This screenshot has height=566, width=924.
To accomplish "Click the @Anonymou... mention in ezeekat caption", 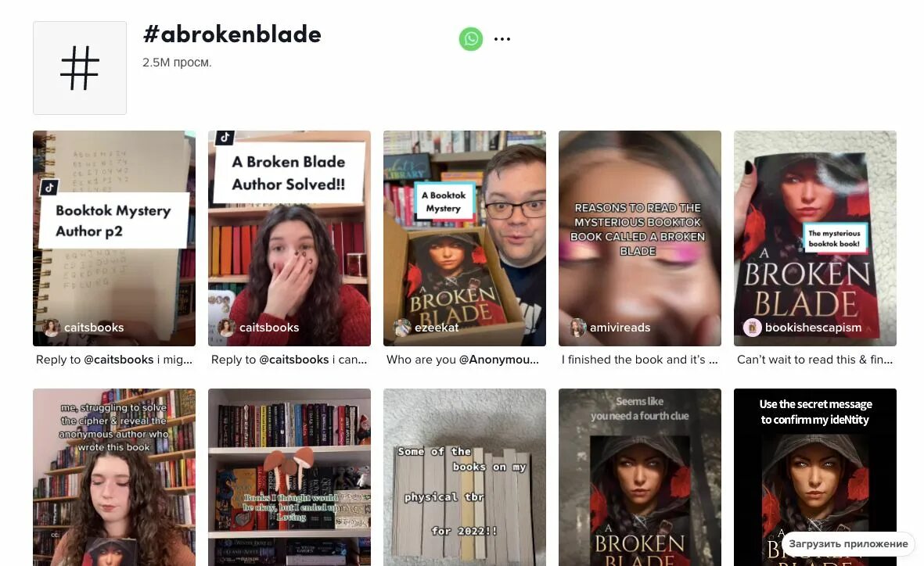I will [x=498, y=360].
